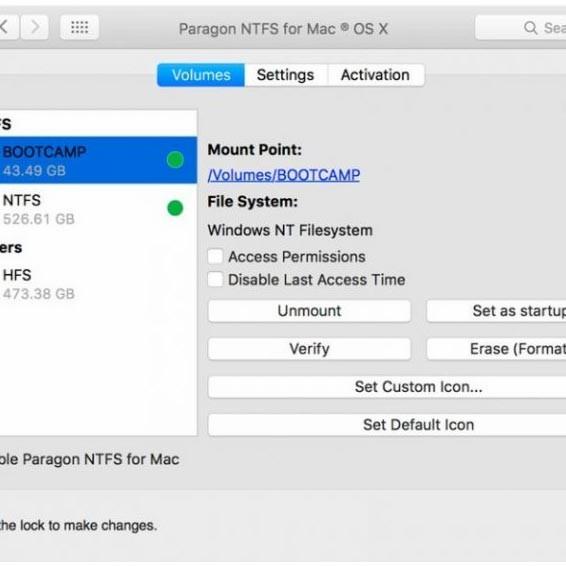Viewport: 566px width, 566px height.
Task: Focus the Search field
Action: click(x=521, y=27)
